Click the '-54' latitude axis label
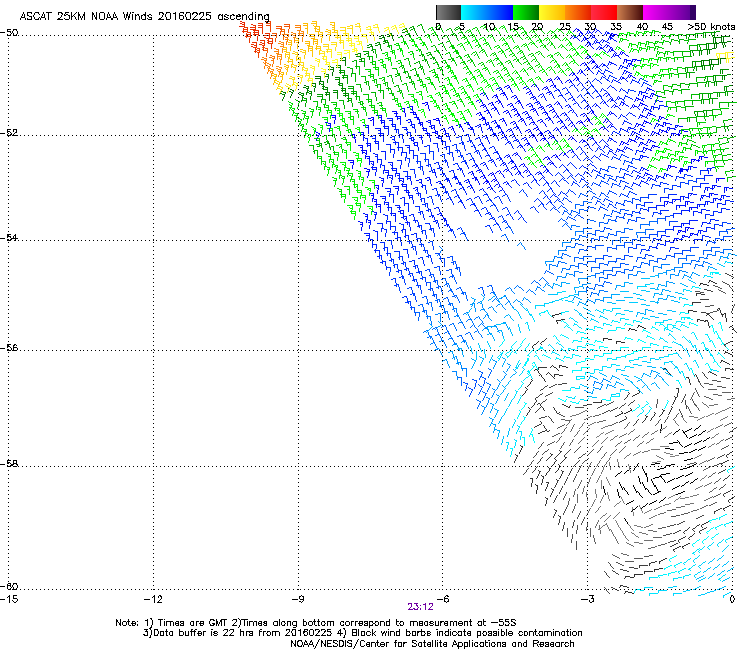This screenshot has width=740, height=650. [9, 238]
